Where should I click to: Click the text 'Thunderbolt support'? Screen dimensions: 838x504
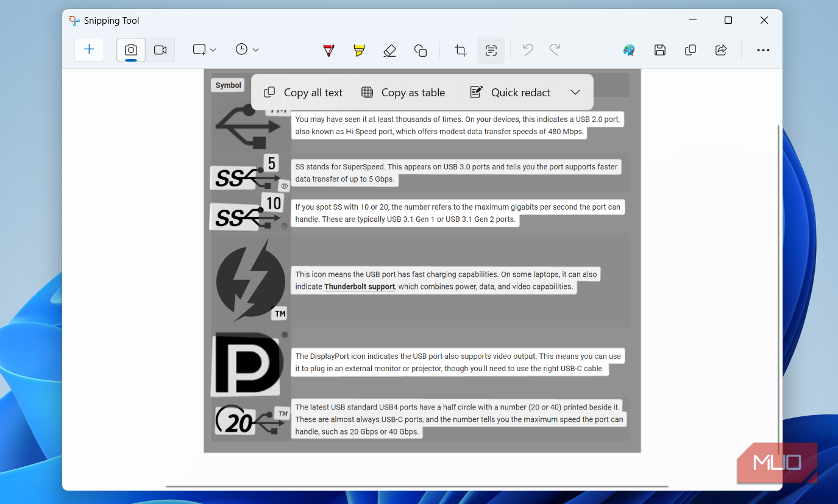tap(360, 286)
